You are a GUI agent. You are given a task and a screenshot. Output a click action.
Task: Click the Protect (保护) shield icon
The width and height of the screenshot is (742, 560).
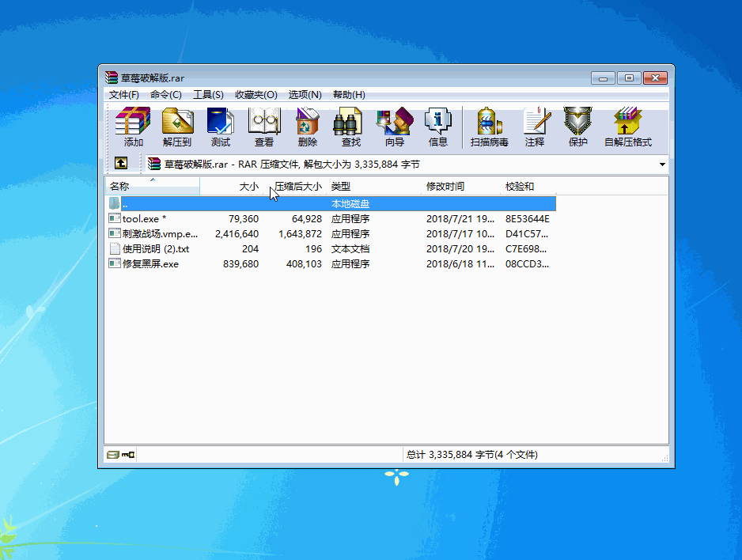577,127
